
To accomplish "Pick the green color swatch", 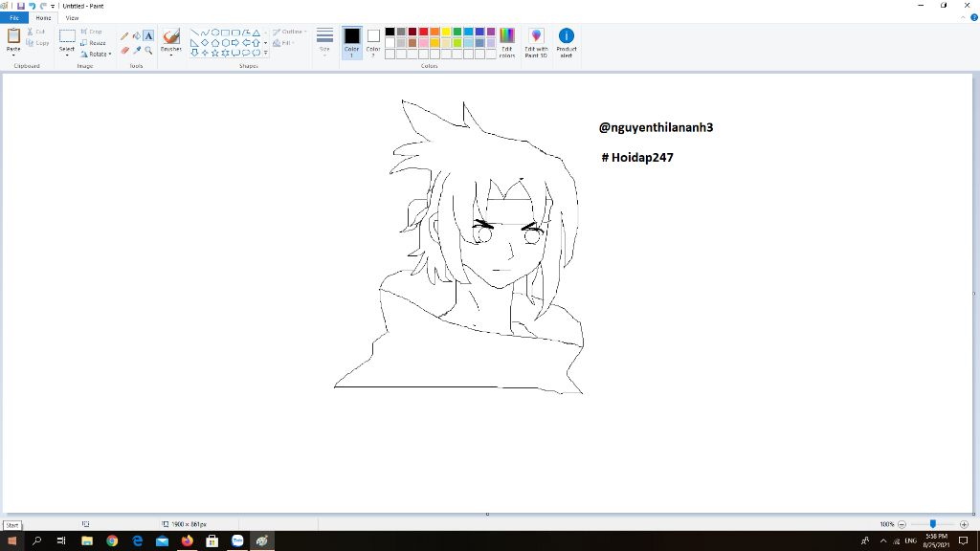I will pos(457,32).
